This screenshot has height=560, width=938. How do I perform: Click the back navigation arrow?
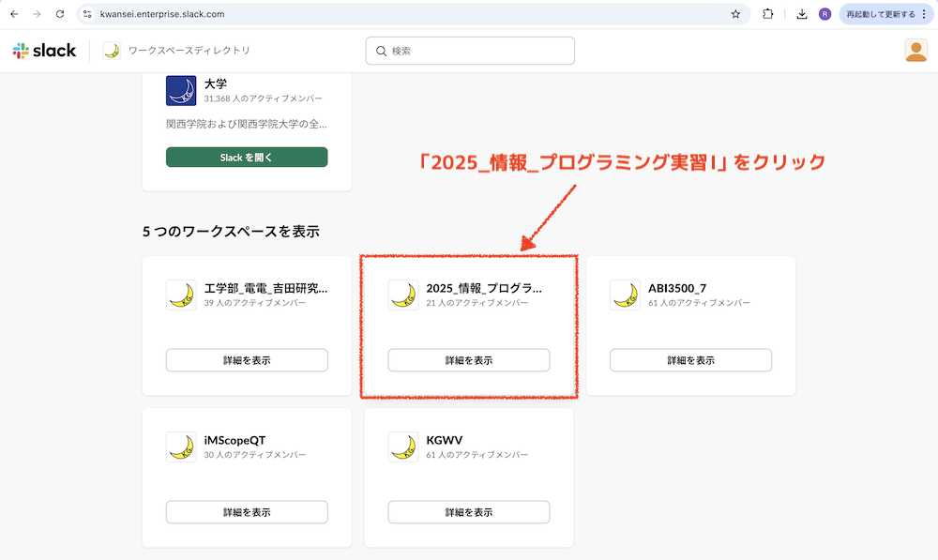(x=16, y=14)
